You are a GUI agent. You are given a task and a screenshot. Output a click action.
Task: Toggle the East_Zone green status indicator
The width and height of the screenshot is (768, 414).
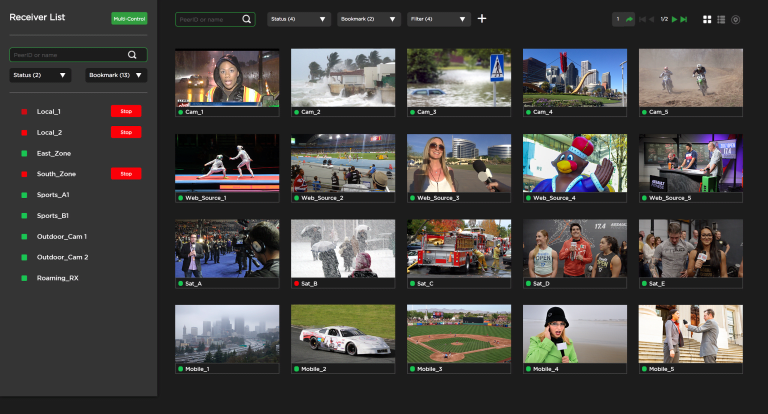(x=24, y=153)
